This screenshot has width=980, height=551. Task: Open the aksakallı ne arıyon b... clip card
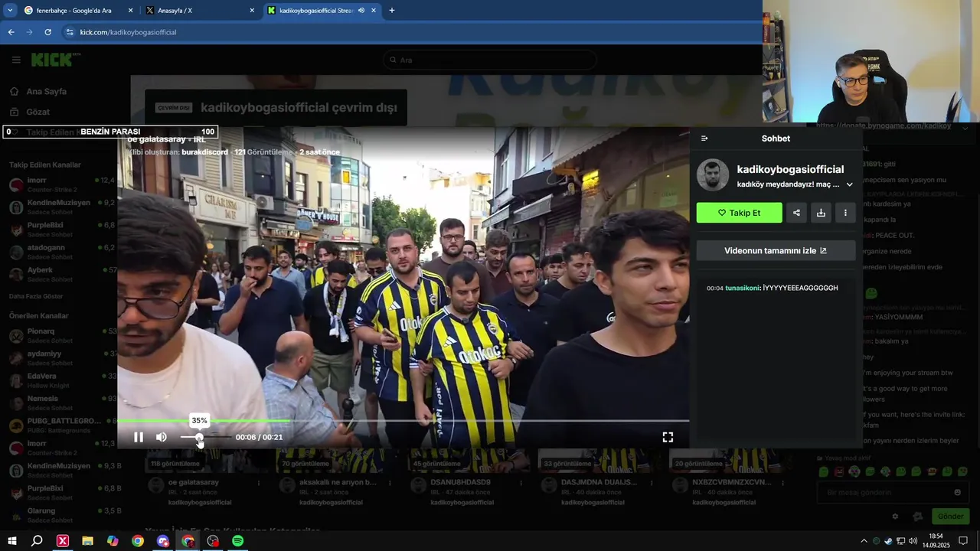[x=337, y=480]
